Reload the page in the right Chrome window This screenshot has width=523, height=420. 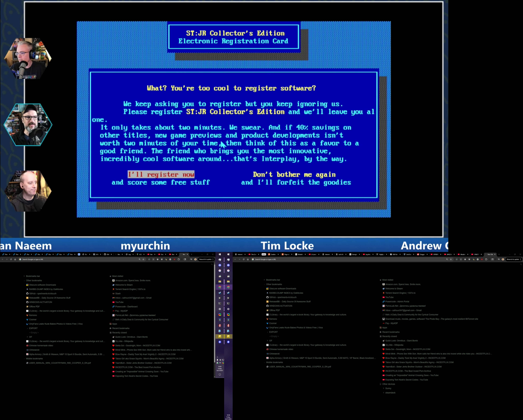(x=244, y=259)
